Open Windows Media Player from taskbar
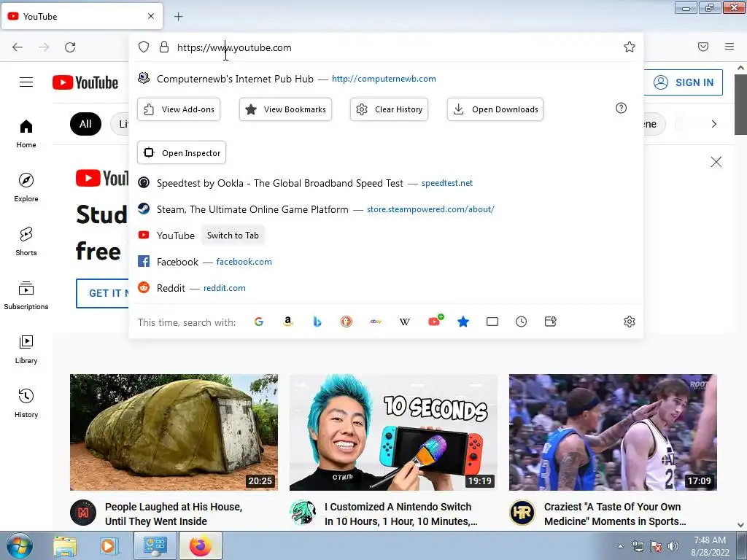The width and height of the screenshot is (747, 560). pos(109,546)
